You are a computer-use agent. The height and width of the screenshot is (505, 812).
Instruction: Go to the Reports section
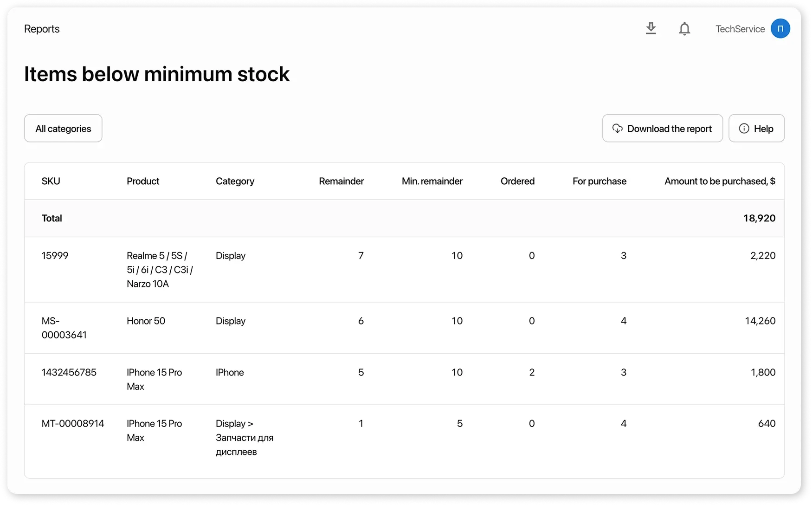point(42,28)
